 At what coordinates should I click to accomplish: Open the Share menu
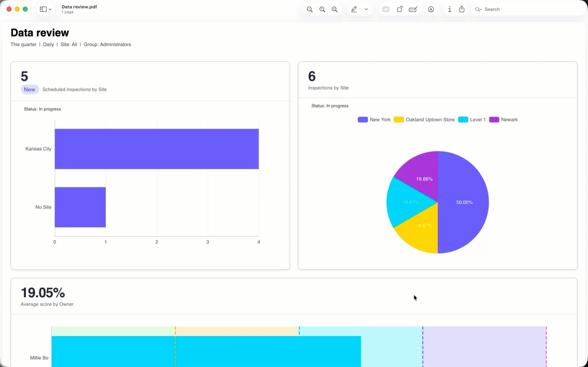tap(462, 9)
